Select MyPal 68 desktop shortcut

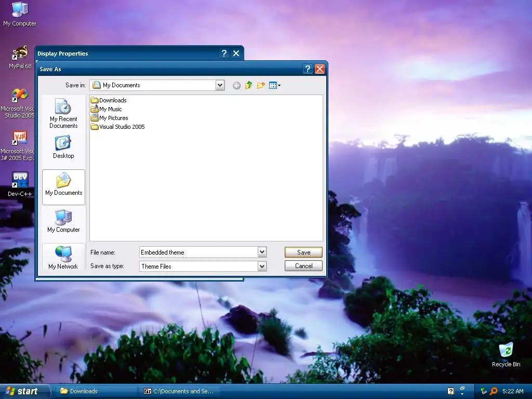[20, 57]
